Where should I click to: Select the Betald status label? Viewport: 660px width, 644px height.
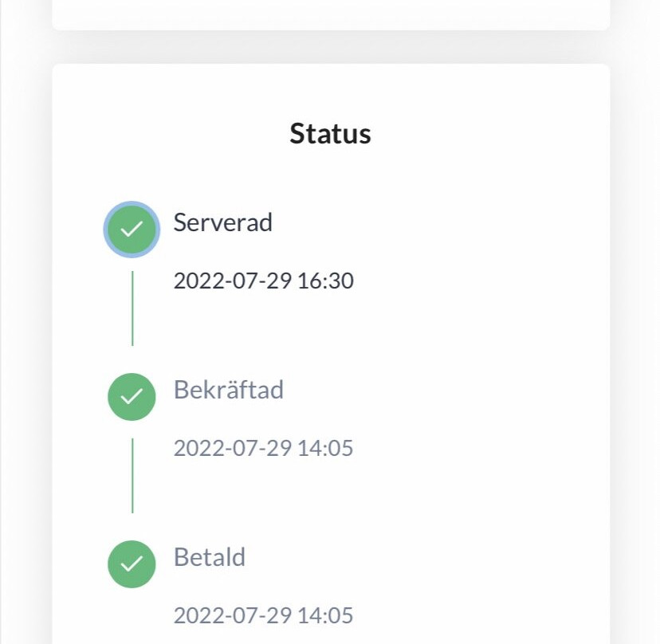(210, 557)
